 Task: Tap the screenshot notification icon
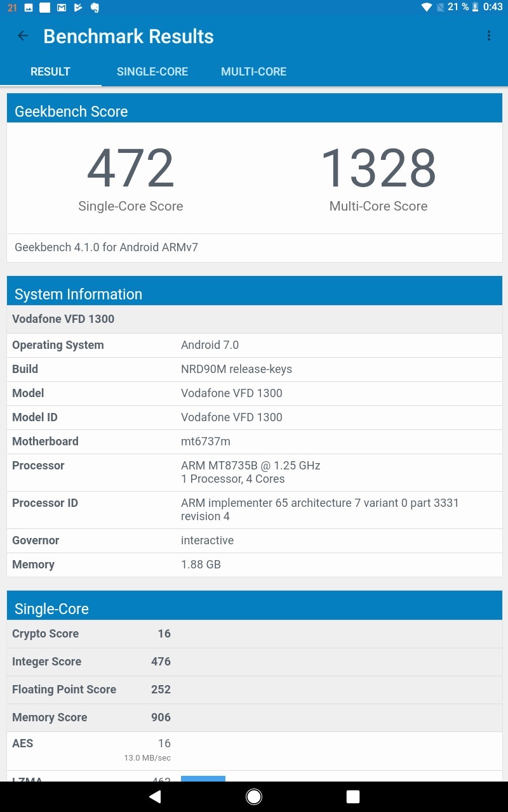click(29, 8)
